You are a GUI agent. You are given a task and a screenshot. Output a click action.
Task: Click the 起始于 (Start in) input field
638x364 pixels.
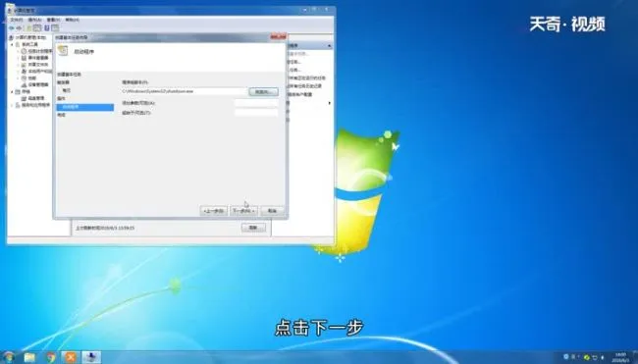click(x=256, y=113)
